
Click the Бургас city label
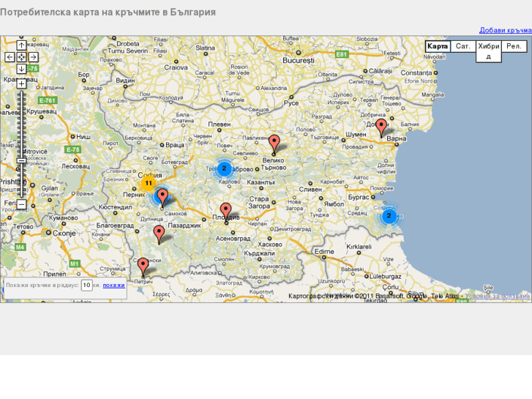359,197
